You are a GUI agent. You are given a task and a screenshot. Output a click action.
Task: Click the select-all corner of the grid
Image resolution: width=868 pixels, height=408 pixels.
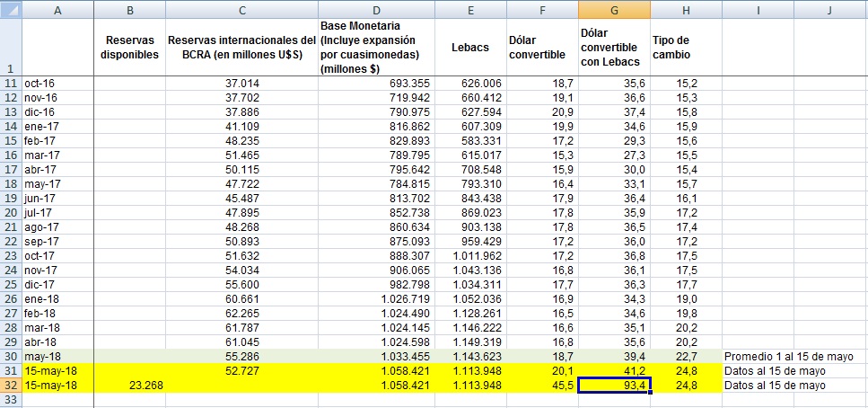(x=10, y=9)
